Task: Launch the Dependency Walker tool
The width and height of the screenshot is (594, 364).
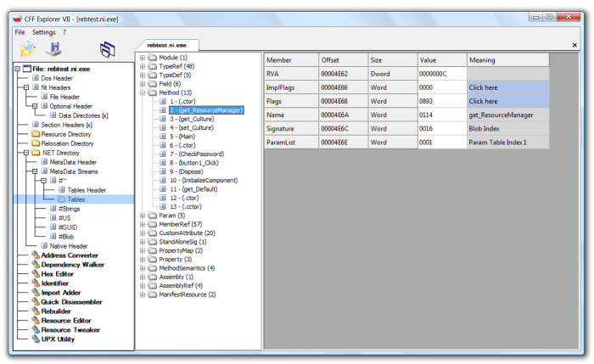Action: point(72,264)
